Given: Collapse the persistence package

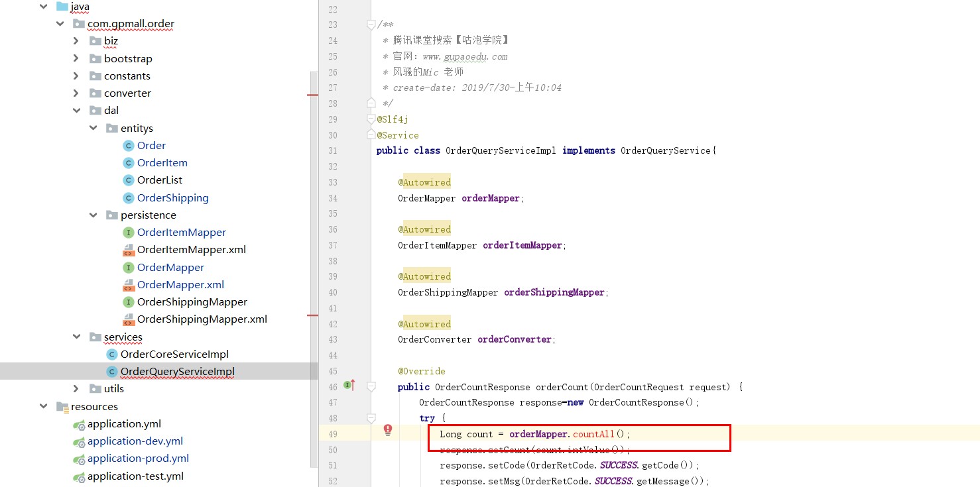Looking at the screenshot, I should pos(93,215).
